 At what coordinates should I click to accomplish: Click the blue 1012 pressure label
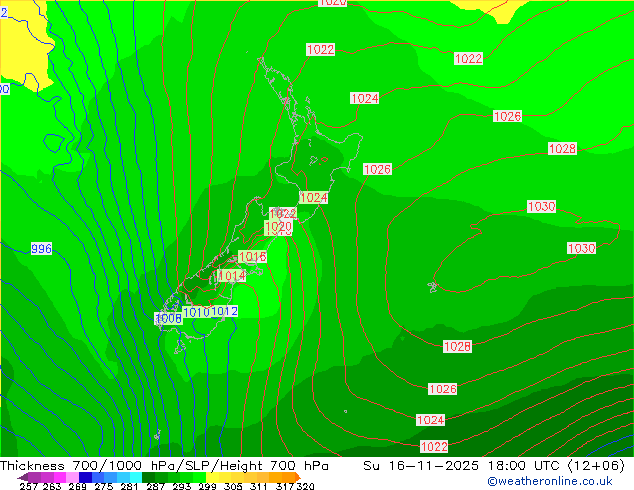point(224,311)
